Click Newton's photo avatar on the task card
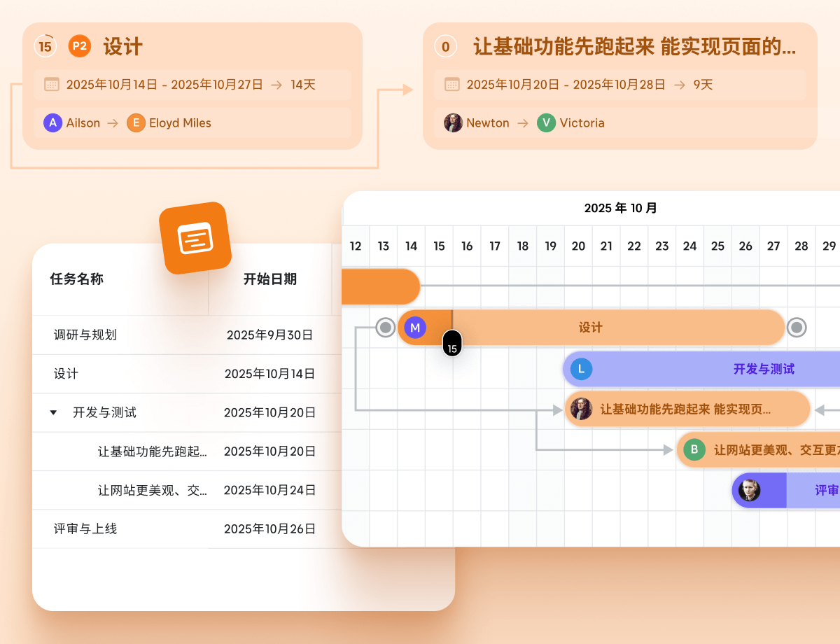Viewport: 840px width, 644px height. (x=454, y=122)
